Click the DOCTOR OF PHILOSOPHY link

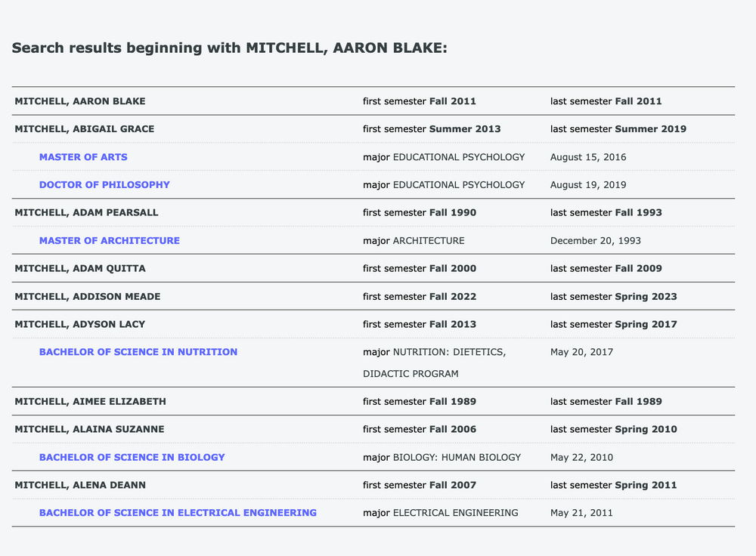[104, 185]
